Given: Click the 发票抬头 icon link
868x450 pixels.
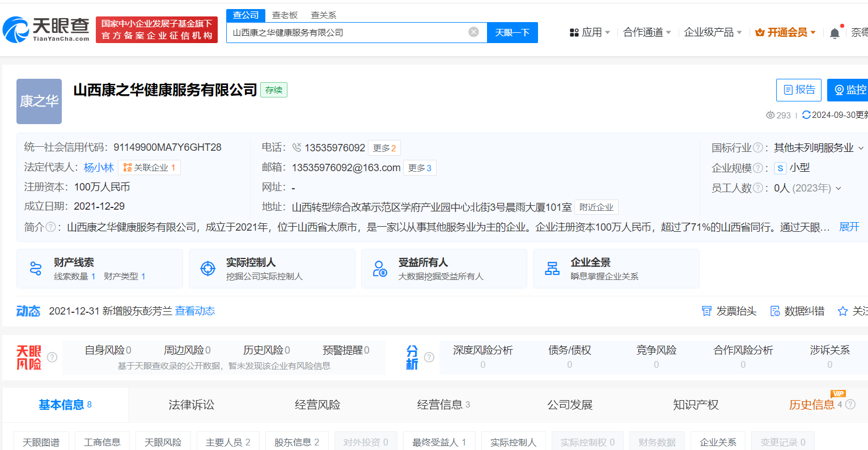Looking at the screenshot, I should coord(729,311).
